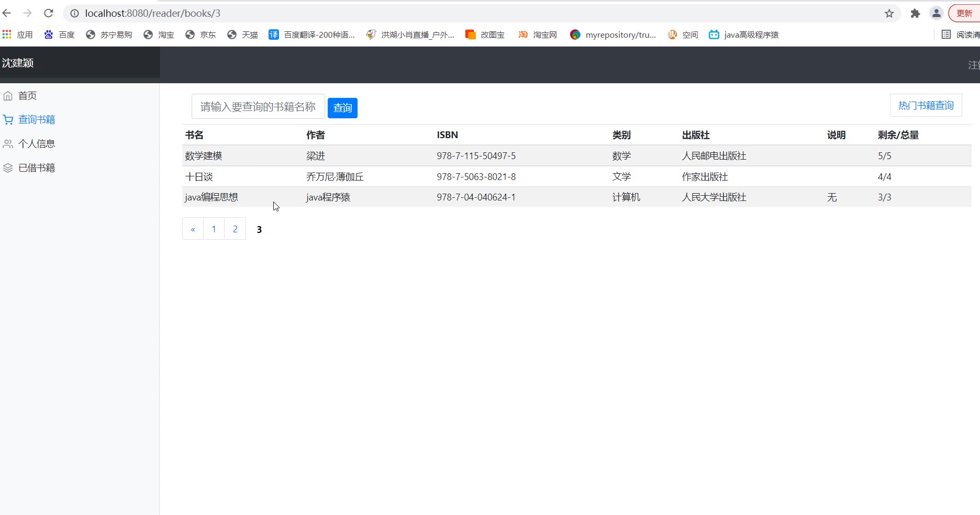Open the browser profile avatar icon
Screen dimensions: 980x515
tap(936, 14)
